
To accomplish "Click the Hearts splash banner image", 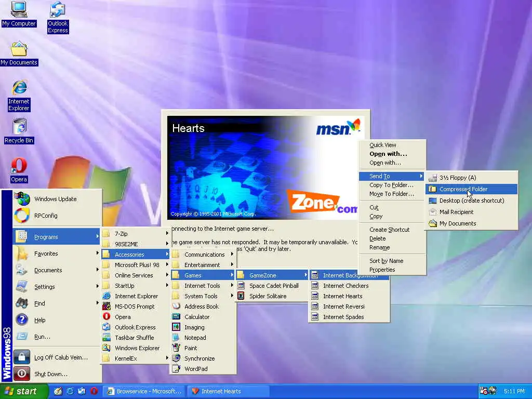I will tap(263, 168).
